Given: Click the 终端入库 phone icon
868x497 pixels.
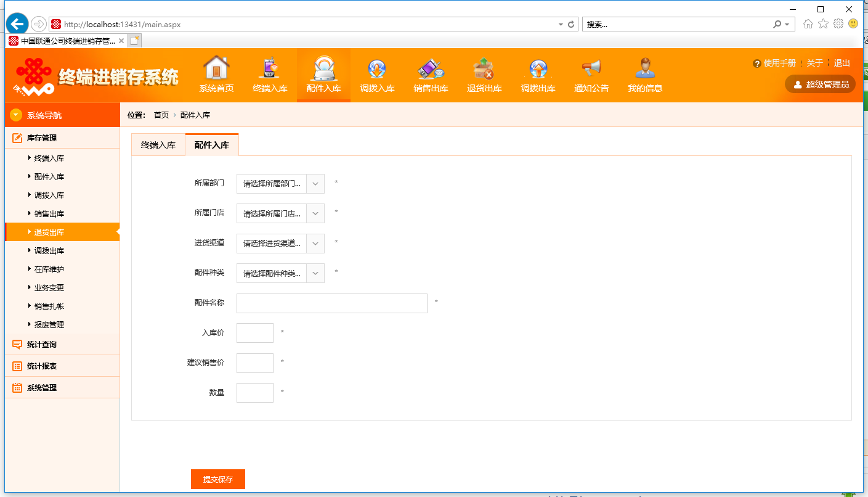Looking at the screenshot, I should (270, 68).
